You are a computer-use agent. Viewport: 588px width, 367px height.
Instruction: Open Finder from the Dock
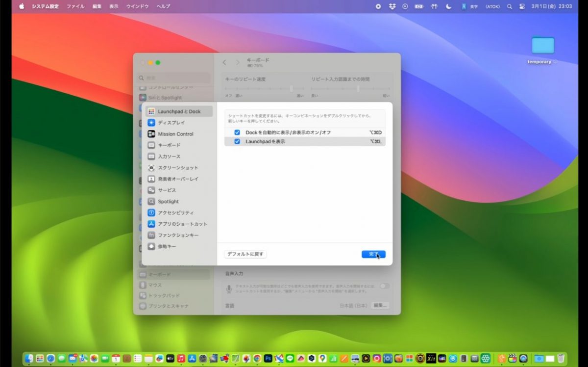29,359
